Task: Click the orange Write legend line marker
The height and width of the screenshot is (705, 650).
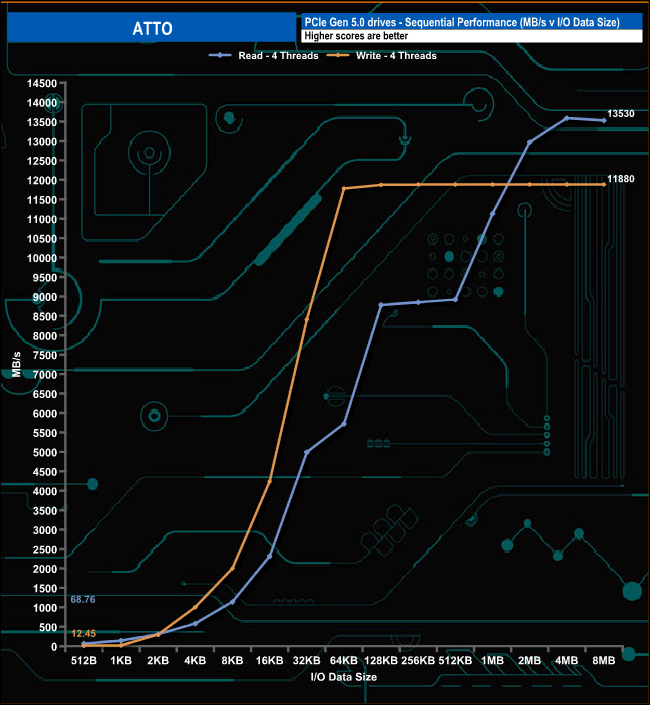Action: pyautogui.click(x=339, y=56)
